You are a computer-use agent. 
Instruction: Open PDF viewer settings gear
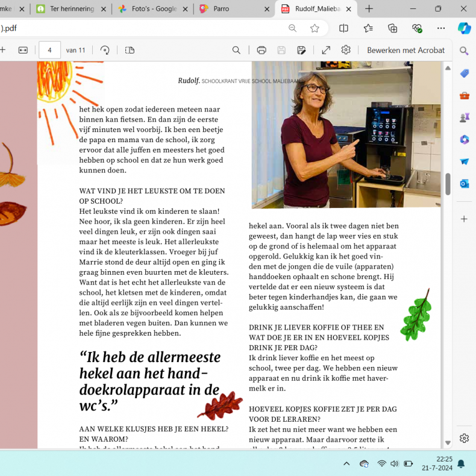pos(346,50)
